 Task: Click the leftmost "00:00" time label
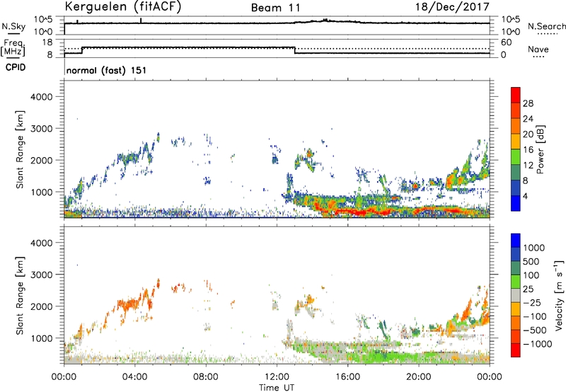coord(64,377)
